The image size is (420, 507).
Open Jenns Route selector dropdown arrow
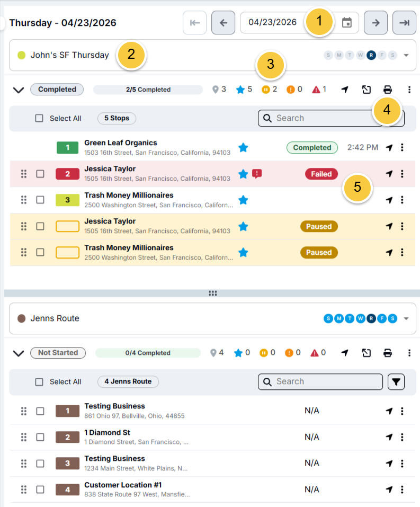click(x=406, y=318)
